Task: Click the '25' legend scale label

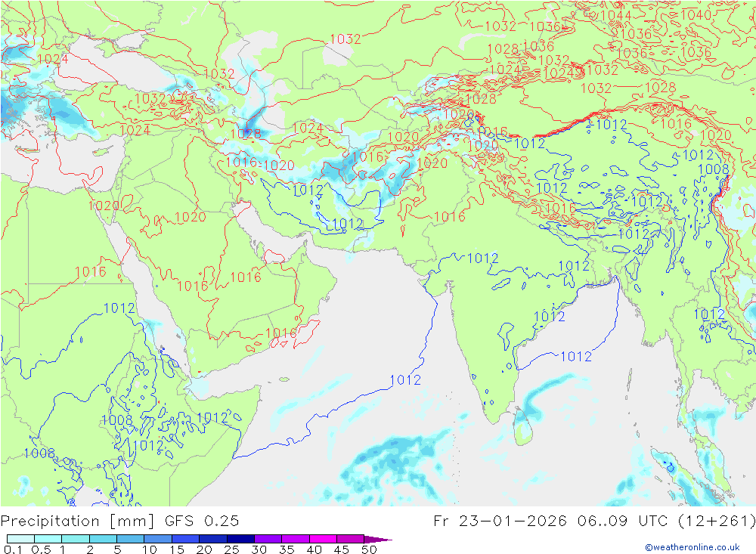Action: click(232, 549)
